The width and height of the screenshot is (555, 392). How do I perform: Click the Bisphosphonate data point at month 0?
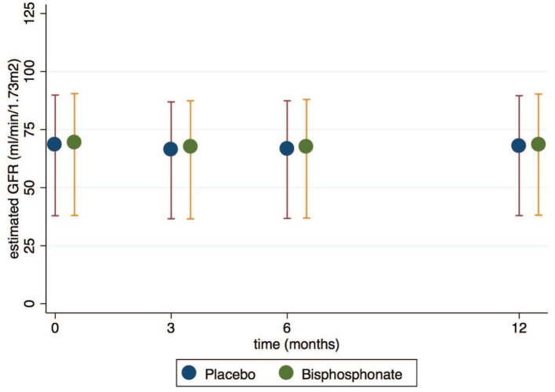(x=74, y=142)
